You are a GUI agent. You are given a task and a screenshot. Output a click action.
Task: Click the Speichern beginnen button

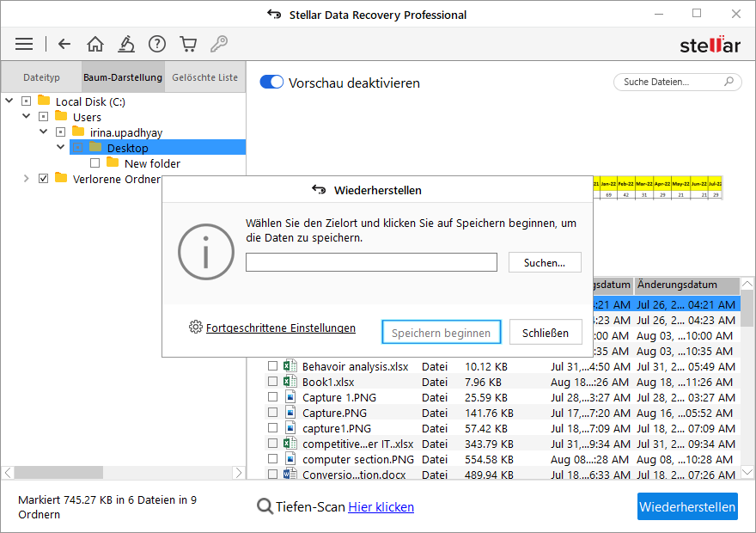(x=442, y=333)
